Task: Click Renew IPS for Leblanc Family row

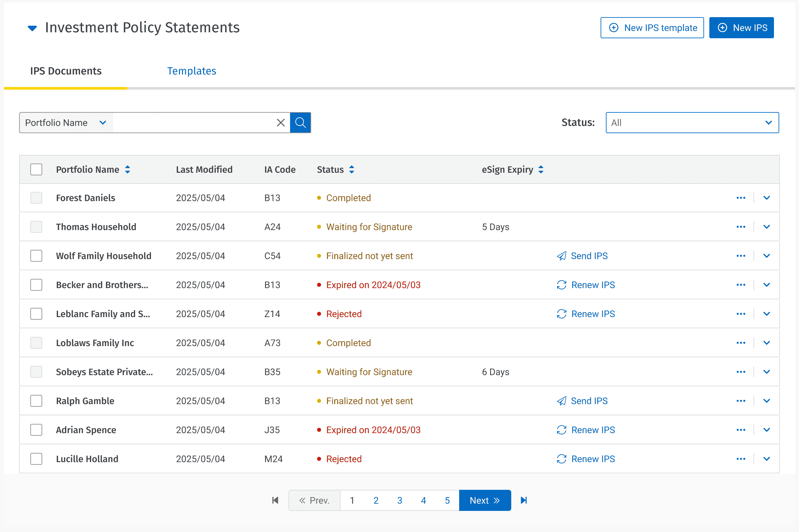Action: (x=586, y=314)
